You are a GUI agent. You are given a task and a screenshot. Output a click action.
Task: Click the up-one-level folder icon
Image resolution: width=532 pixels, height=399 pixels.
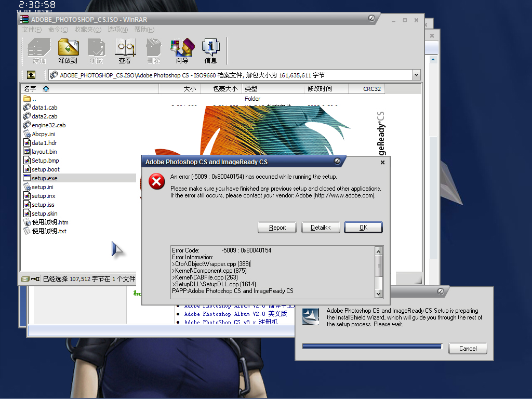[x=31, y=75]
